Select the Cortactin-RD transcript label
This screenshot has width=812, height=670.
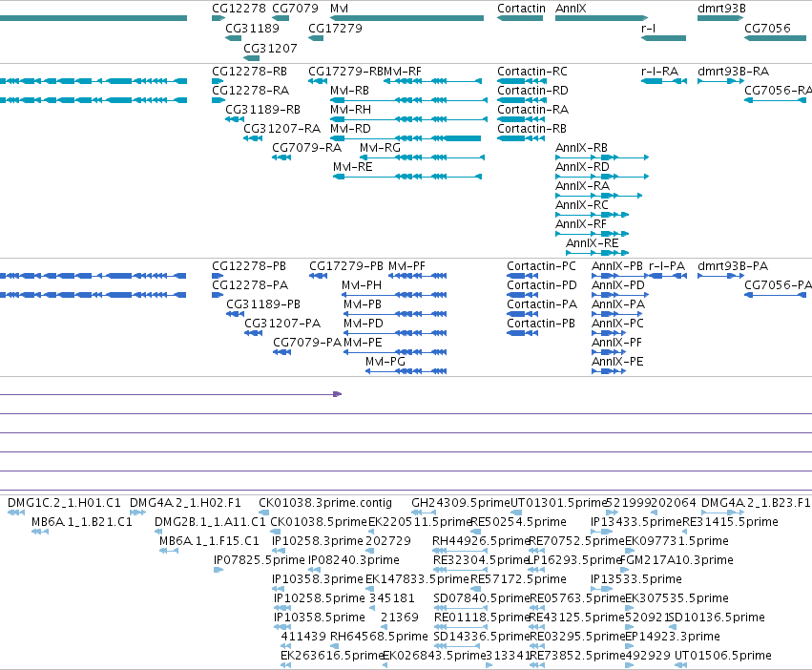pos(532,90)
